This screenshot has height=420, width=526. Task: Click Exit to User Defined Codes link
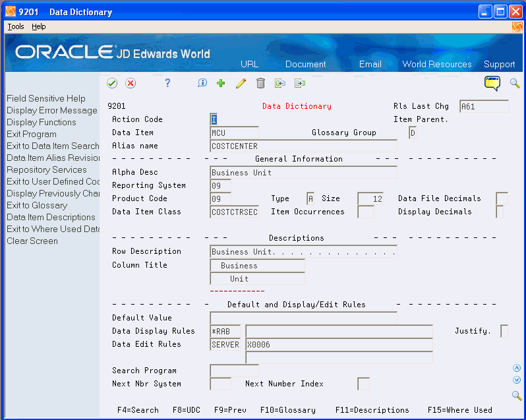53,181
